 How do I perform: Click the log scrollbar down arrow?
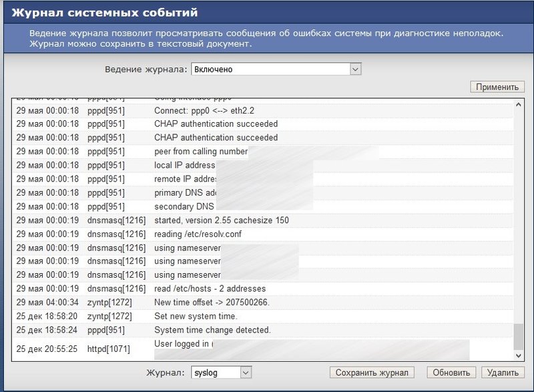(x=519, y=356)
